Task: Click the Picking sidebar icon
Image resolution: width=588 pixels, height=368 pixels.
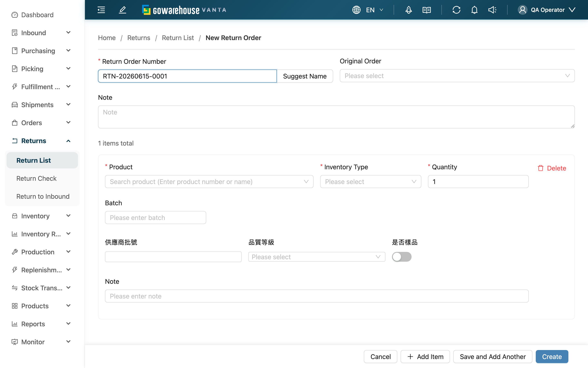Action: tap(14, 69)
